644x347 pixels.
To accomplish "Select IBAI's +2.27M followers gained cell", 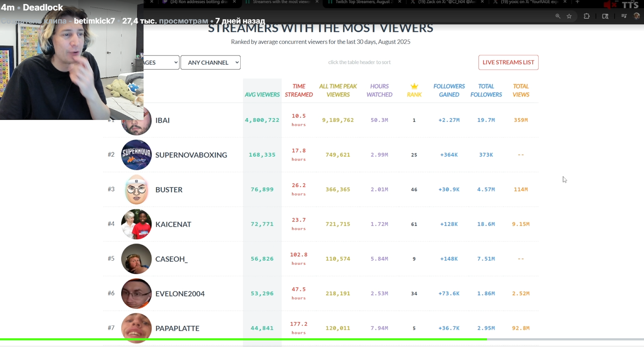I will coord(449,120).
